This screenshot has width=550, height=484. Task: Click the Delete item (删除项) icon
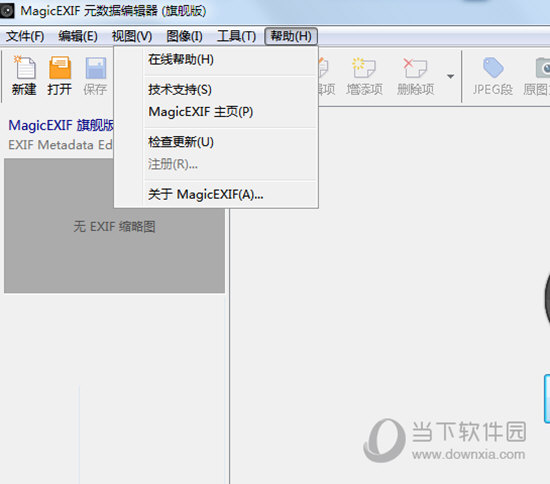point(415,67)
